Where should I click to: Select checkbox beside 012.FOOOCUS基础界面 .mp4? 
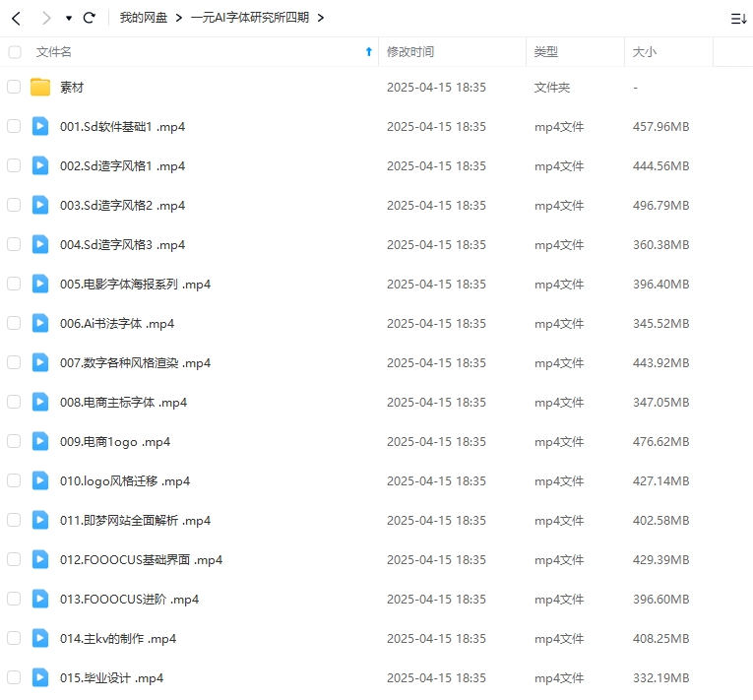14,559
